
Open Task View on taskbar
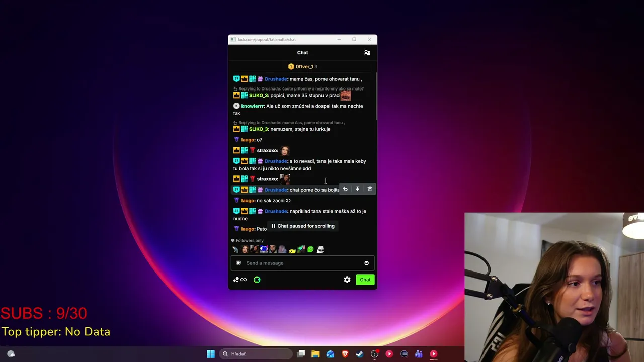(301, 354)
